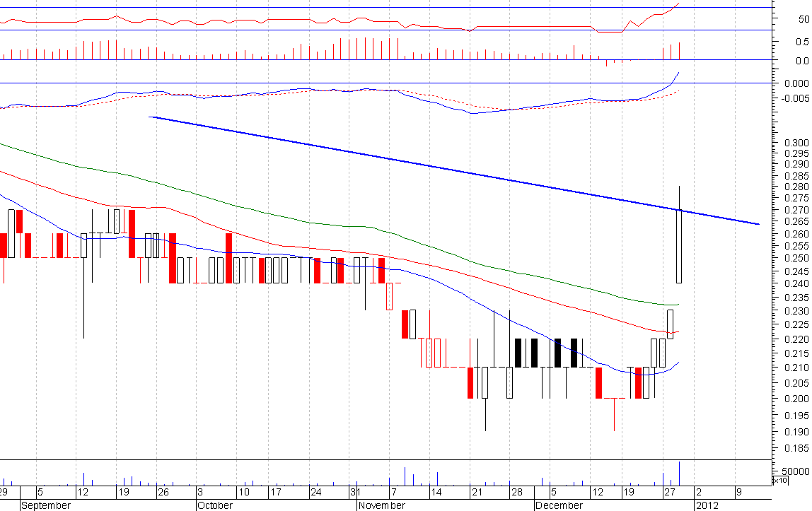Click the 31 date label
The image size is (812, 511).
click(x=355, y=492)
